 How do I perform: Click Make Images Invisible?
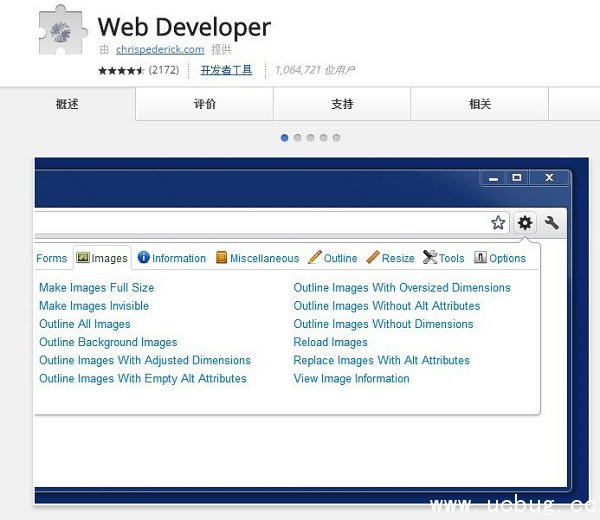(94, 306)
